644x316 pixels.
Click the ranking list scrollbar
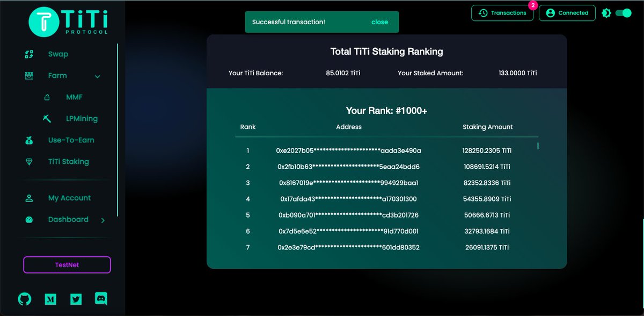pos(538,146)
